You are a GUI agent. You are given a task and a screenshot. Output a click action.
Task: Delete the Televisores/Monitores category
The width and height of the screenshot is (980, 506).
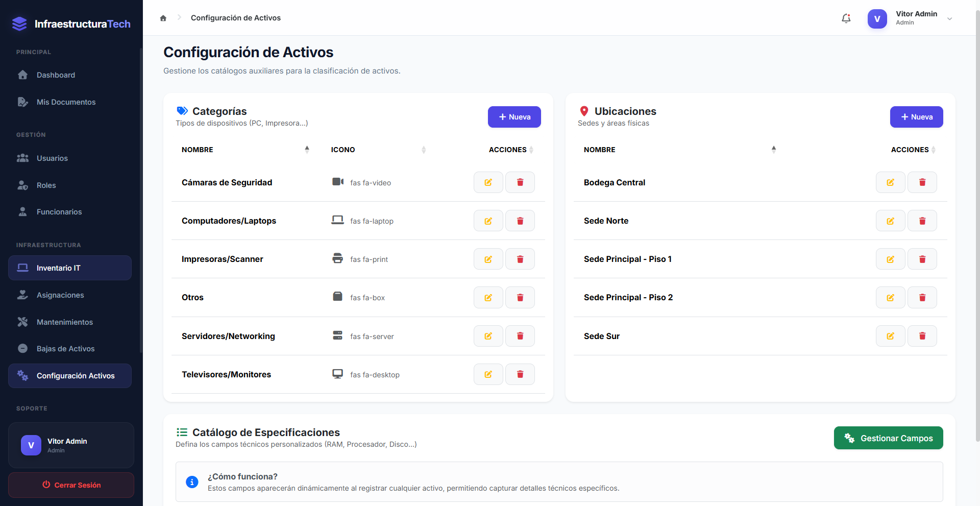pos(520,374)
